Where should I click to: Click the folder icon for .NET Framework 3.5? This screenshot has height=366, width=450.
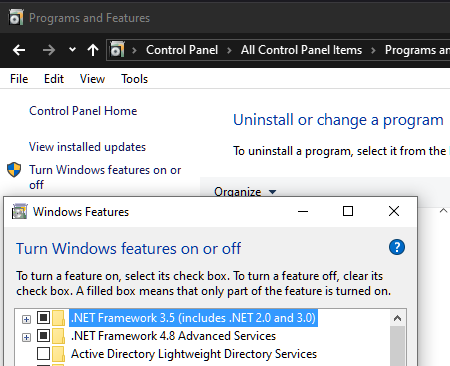point(59,318)
